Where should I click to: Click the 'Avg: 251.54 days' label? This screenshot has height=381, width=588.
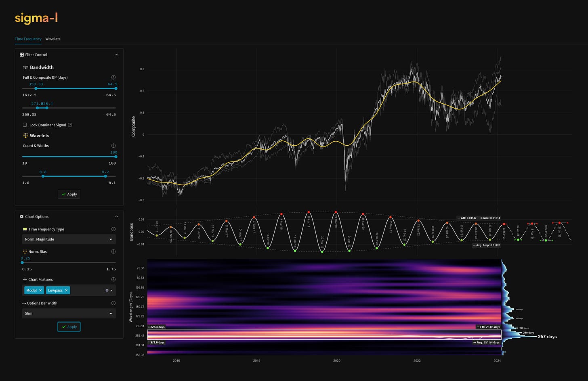[487, 342]
